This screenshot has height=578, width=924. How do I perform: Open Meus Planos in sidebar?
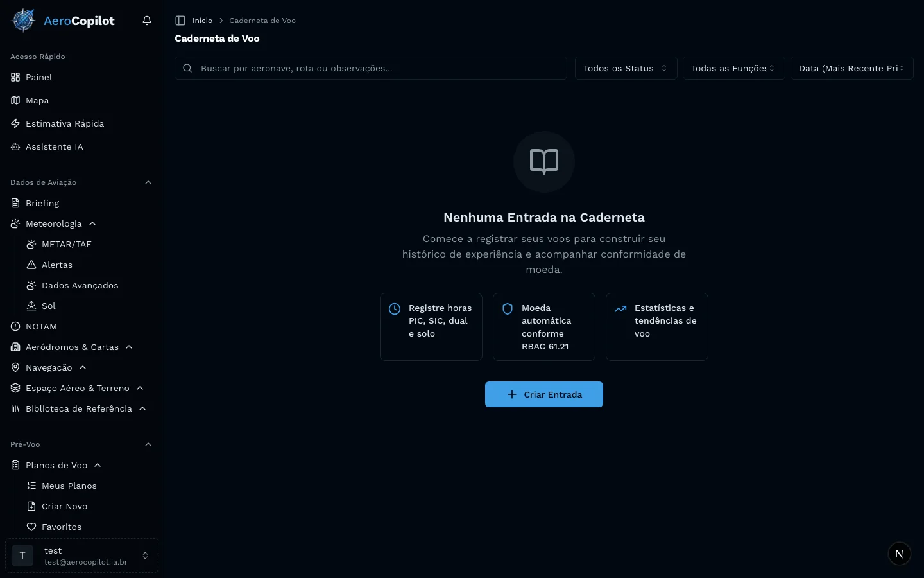click(x=69, y=486)
